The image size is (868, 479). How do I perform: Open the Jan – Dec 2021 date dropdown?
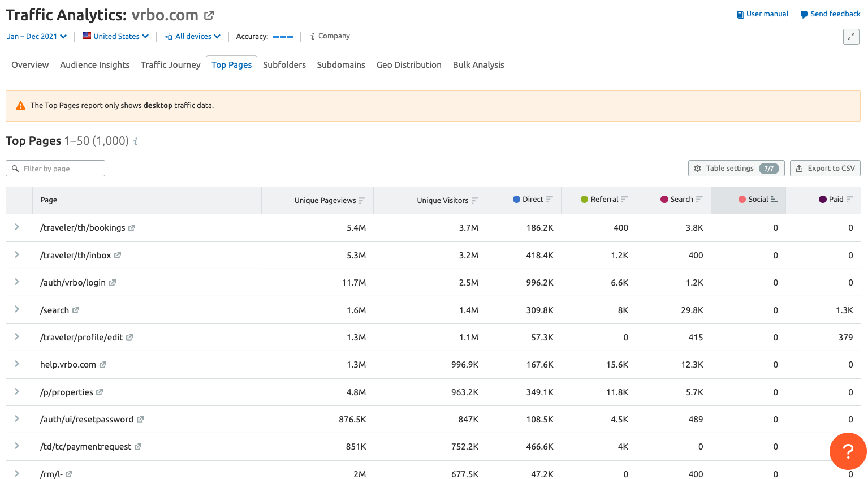(37, 37)
